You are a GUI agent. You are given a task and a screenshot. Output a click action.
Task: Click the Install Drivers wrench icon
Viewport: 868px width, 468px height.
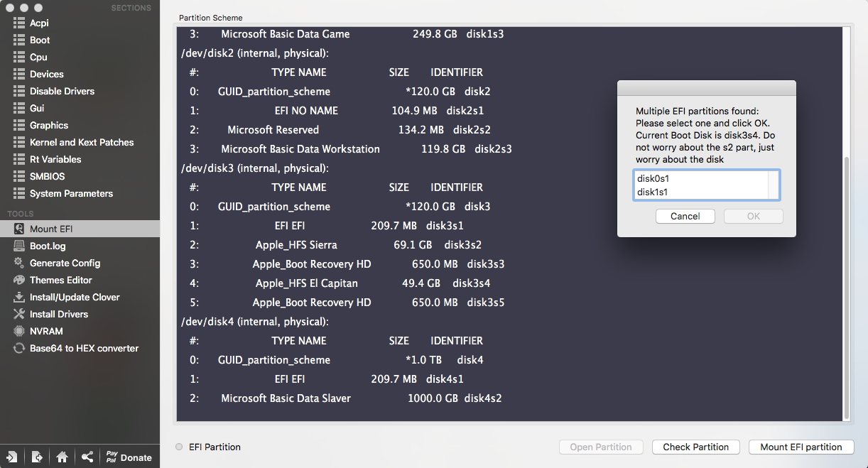pyautogui.click(x=19, y=314)
